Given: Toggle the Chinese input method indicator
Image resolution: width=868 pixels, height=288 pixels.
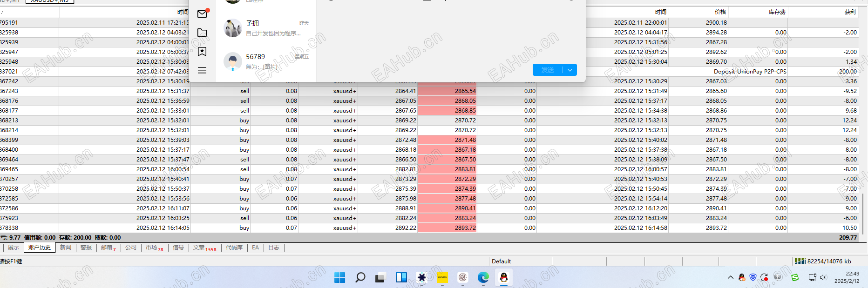Looking at the screenshot, I should pyautogui.click(x=778, y=277).
